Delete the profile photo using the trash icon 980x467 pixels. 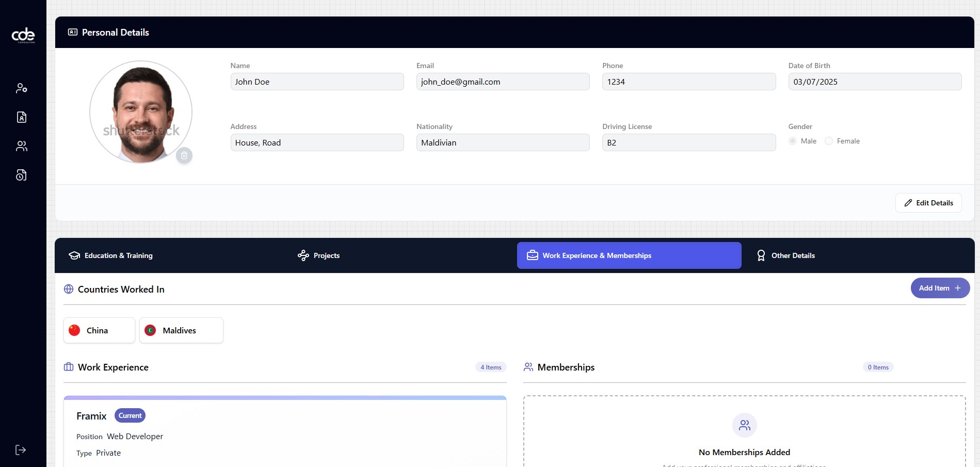pos(184,155)
